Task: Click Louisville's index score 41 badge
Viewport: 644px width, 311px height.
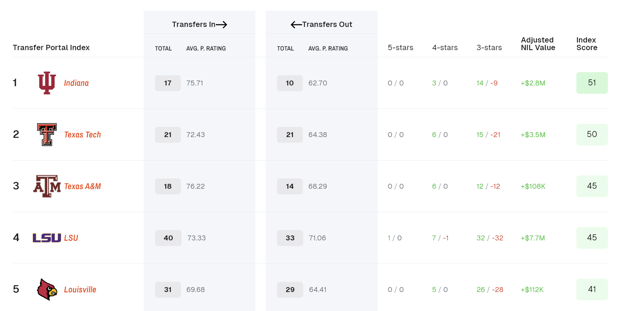Action: coord(592,289)
